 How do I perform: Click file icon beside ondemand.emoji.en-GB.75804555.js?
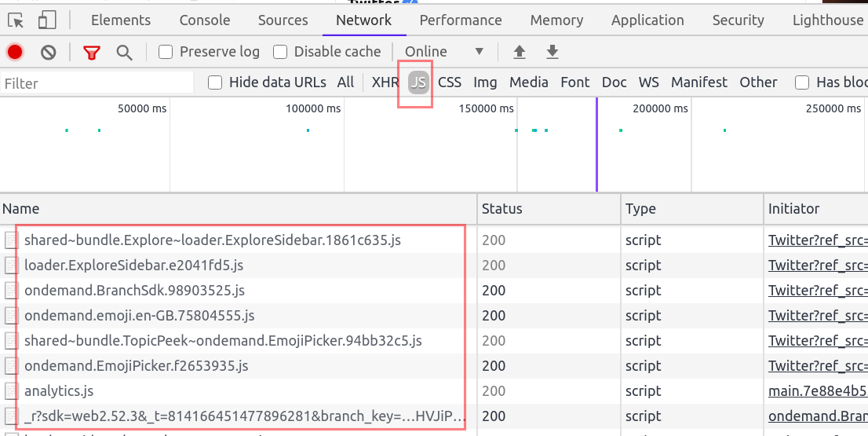pos(12,316)
